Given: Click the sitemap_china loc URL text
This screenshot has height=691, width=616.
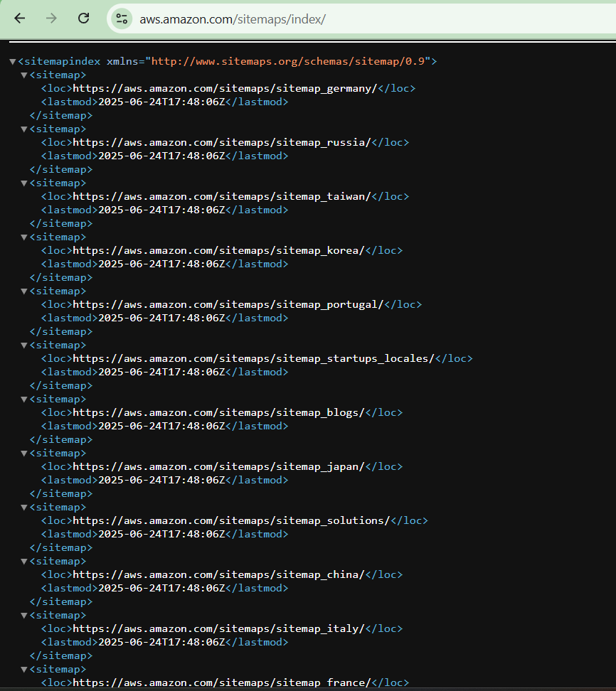Looking at the screenshot, I should pos(218,574).
